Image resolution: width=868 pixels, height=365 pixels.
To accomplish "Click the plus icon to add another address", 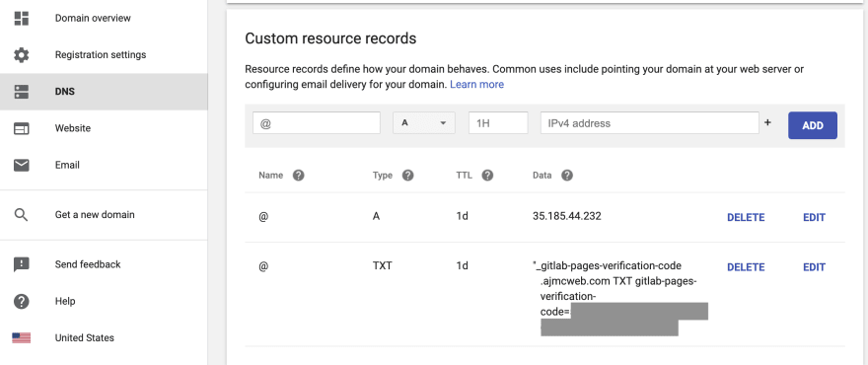I will click(x=767, y=123).
